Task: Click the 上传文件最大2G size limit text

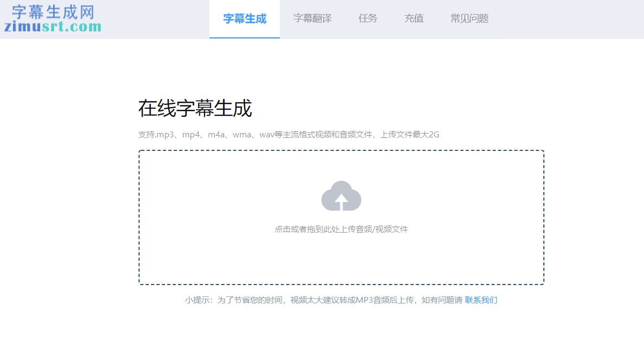Action: click(x=410, y=135)
